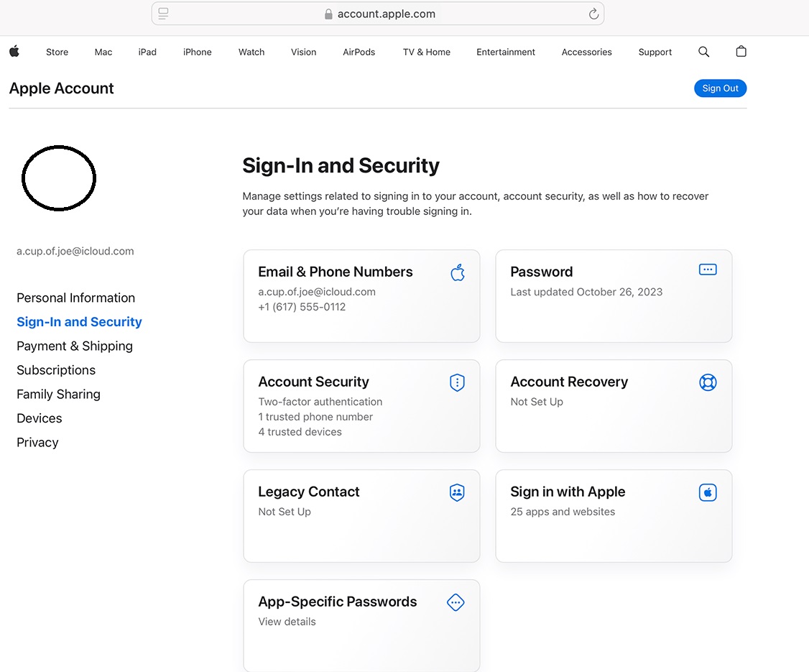Viewport: 809px width, 672px height.
Task: Open the TV & Home menu
Action: click(426, 52)
